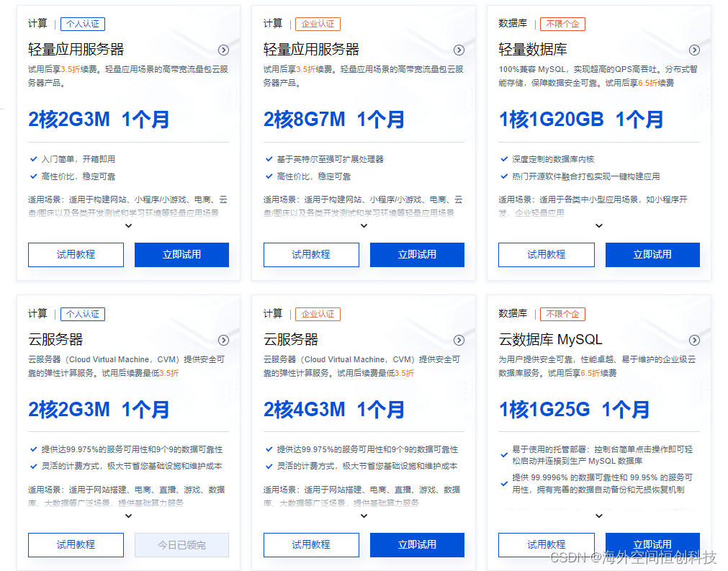Click 立即试用 on the 2核8G7M card
Image resolution: width=728 pixels, height=571 pixels.
(x=417, y=254)
